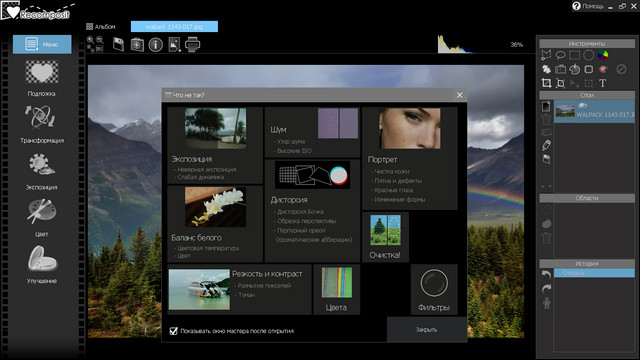Select the polygonal lasso tool

546,55
